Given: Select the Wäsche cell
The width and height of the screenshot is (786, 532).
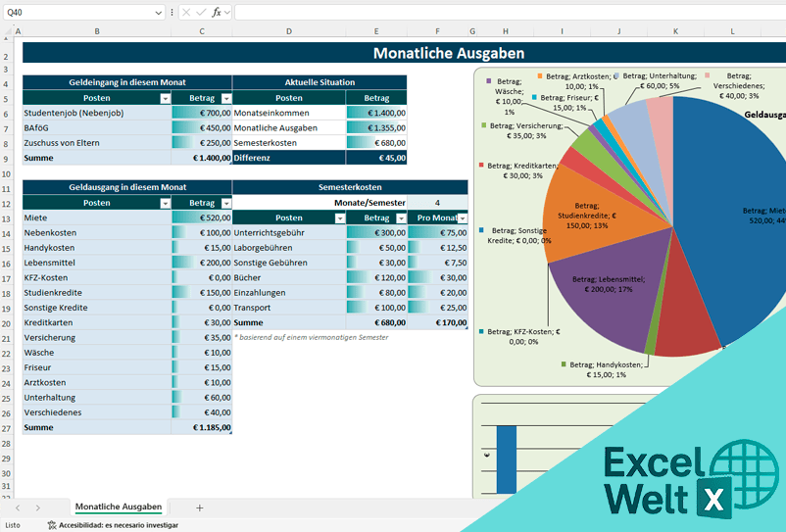Looking at the screenshot, I should pyautogui.click(x=97, y=353).
